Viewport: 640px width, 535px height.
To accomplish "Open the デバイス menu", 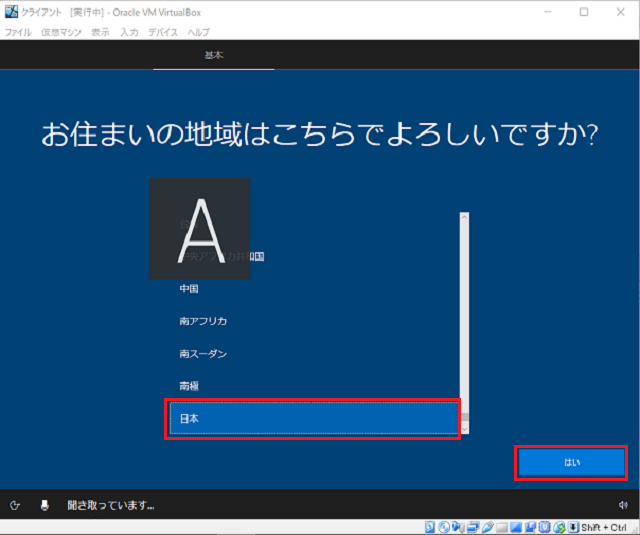I will pyautogui.click(x=163, y=32).
